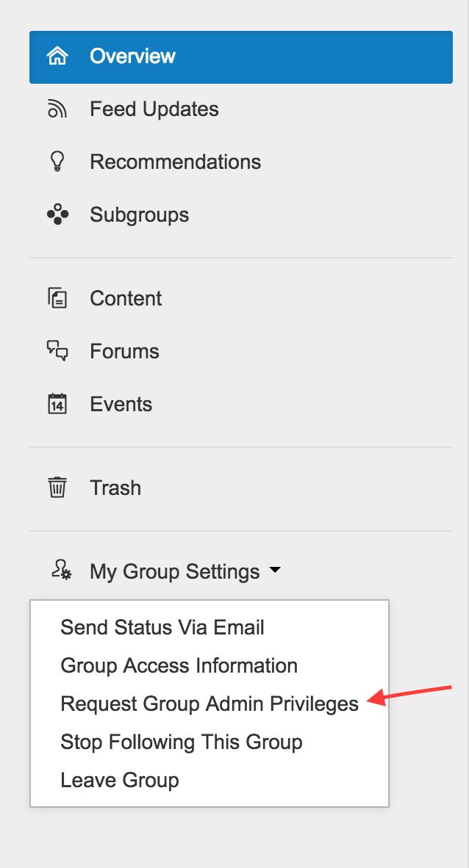This screenshot has width=469, height=868.
Task: Open the My Group Settings menu label
Action: (175, 571)
